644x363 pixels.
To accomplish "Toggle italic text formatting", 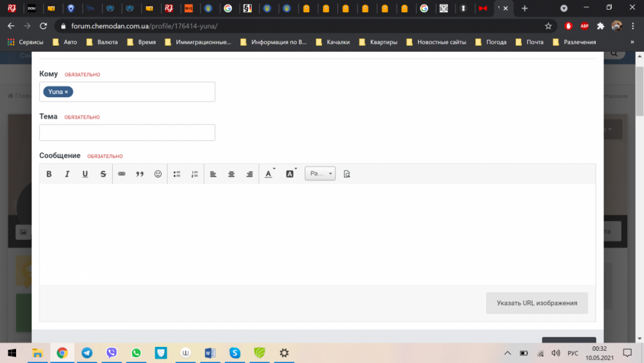I will [67, 174].
